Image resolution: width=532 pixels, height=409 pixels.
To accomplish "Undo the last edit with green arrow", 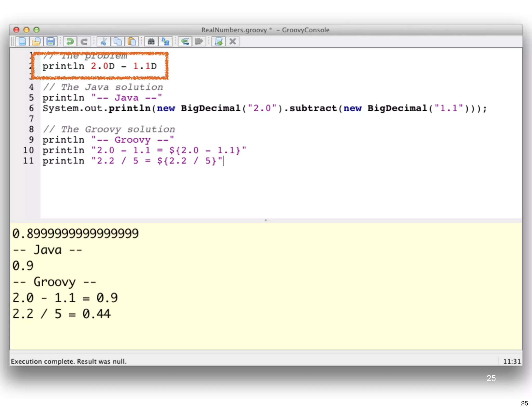I will coord(70,42).
